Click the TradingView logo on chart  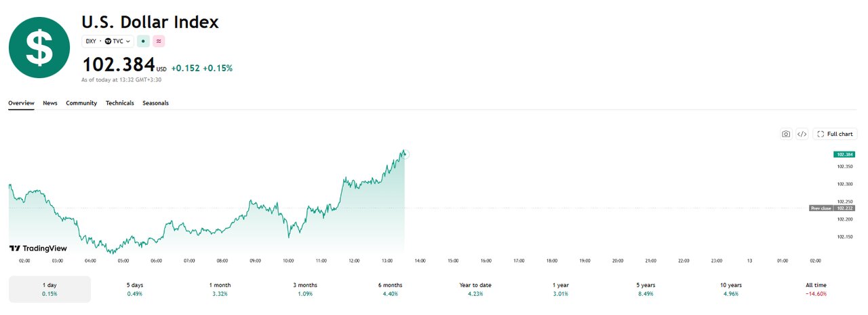point(39,248)
